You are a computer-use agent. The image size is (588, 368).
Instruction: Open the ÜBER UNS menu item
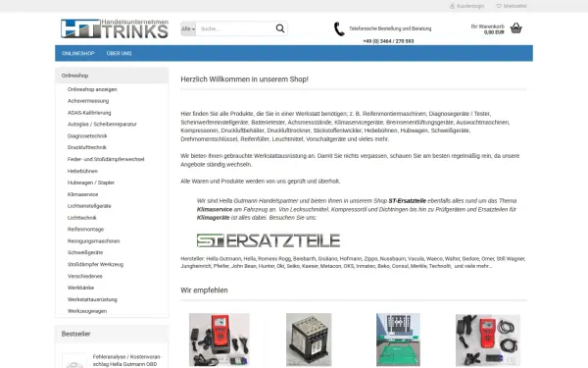[119, 53]
